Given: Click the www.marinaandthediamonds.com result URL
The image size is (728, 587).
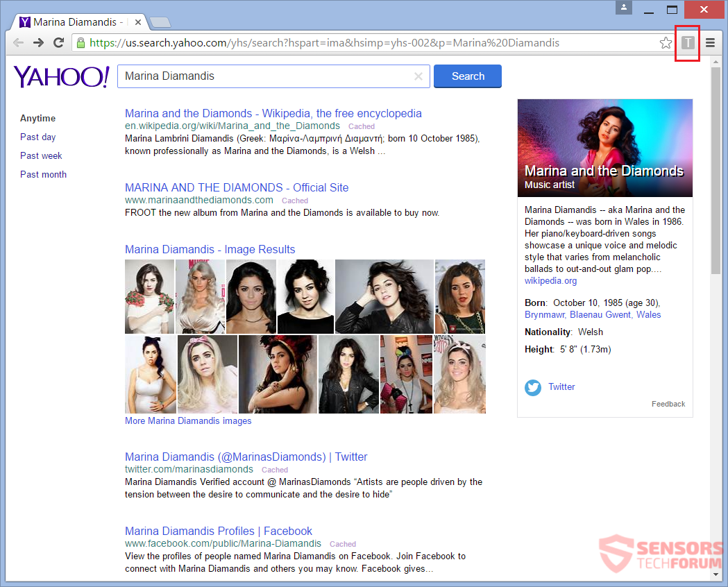Looking at the screenshot, I should [198, 200].
